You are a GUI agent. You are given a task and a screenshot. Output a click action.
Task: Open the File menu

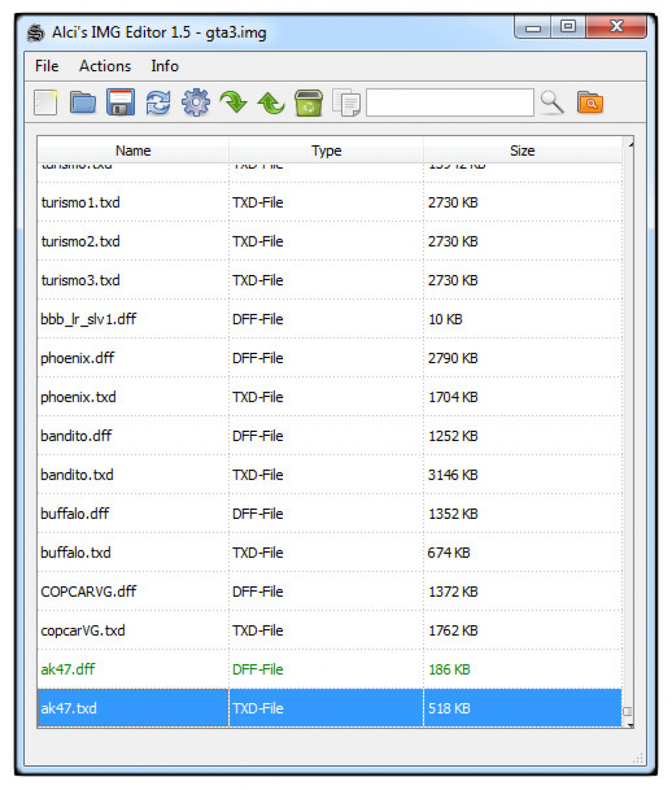pyautogui.click(x=47, y=66)
